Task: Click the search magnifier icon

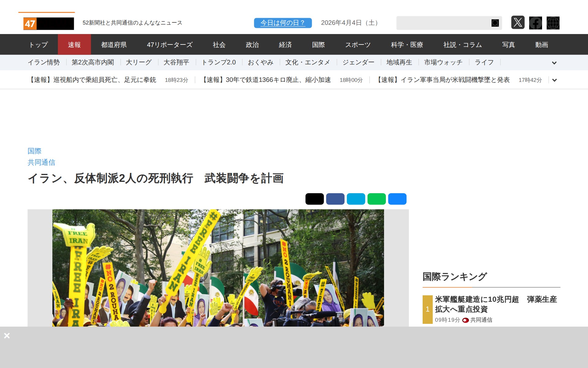Action: click(x=495, y=23)
